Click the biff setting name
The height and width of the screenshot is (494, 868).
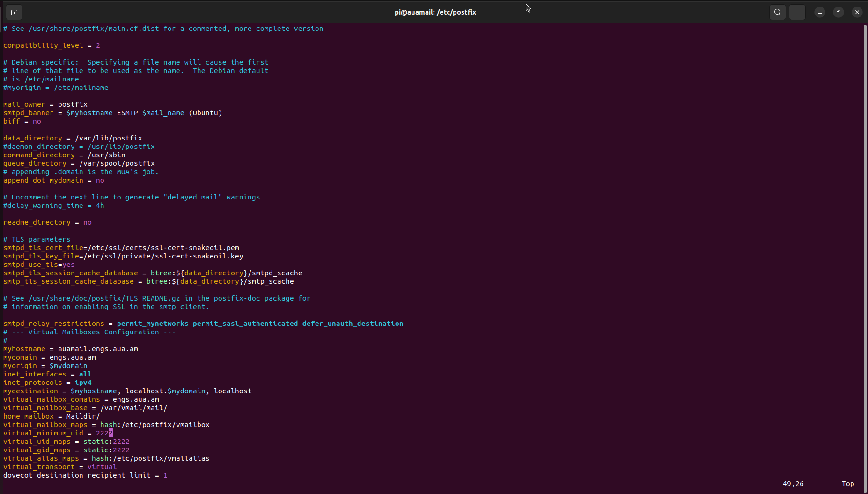click(x=12, y=121)
